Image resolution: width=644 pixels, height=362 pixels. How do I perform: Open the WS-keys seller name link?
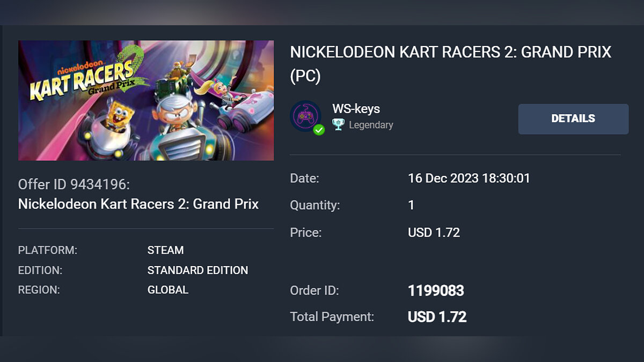click(x=356, y=109)
